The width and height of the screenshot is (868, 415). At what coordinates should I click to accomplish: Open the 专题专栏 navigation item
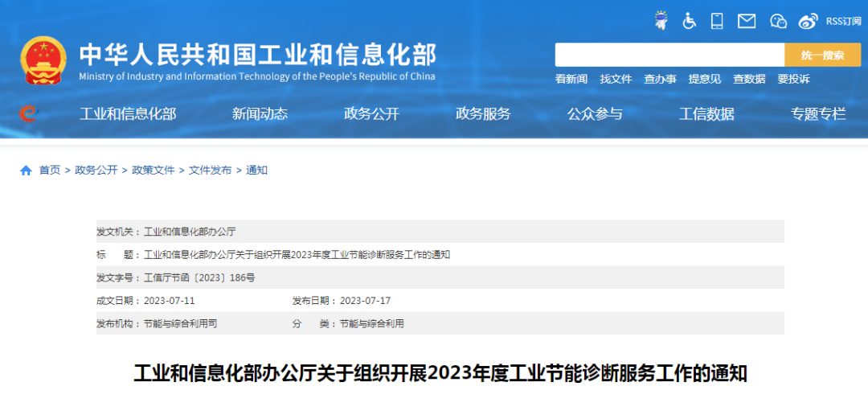tap(818, 113)
